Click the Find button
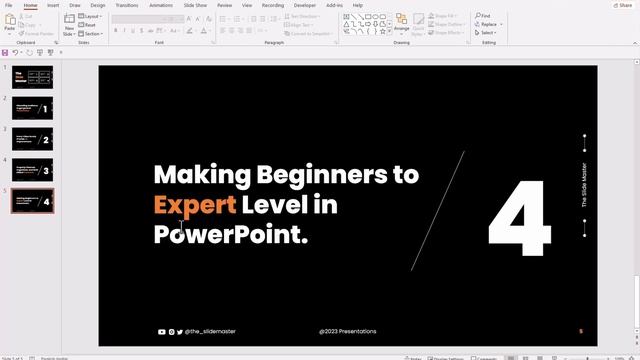Screen dimensions: 640x360 tap(483, 16)
